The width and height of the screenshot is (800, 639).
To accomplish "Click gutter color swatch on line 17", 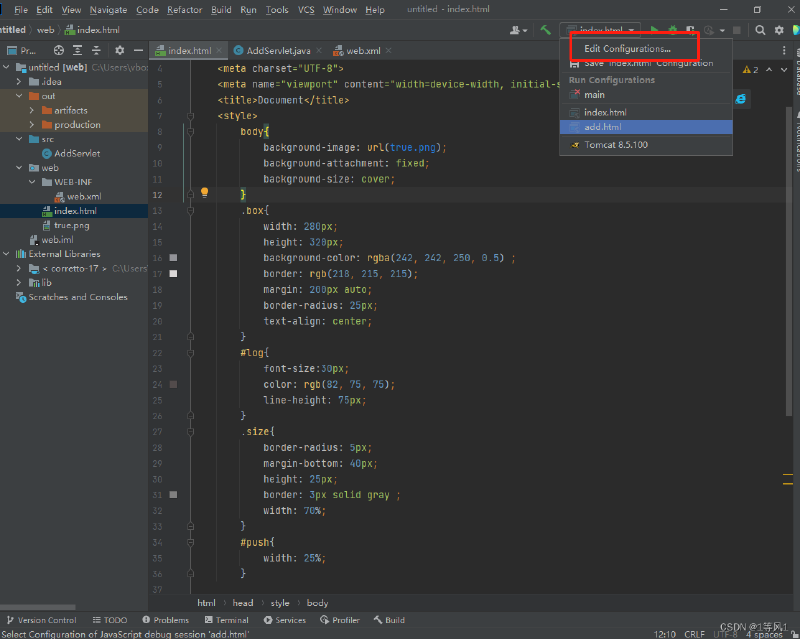I will [173, 274].
